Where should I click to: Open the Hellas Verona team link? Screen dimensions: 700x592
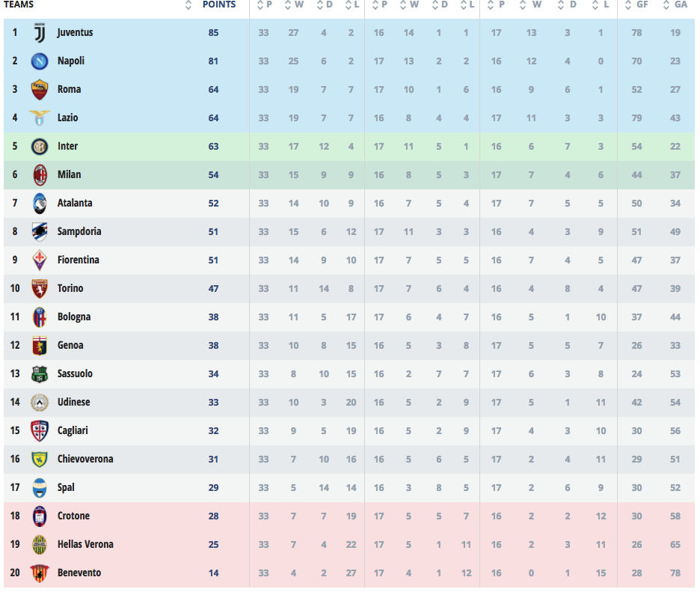(x=85, y=545)
